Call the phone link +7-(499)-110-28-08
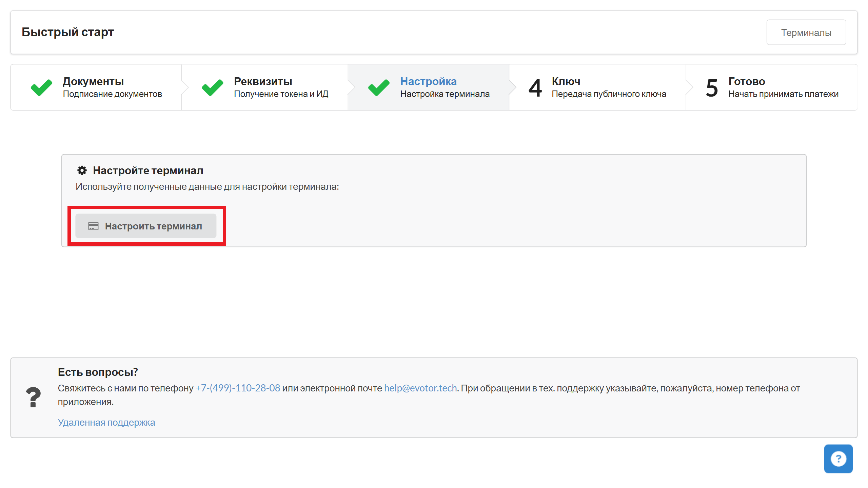 pyautogui.click(x=238, y=388)
